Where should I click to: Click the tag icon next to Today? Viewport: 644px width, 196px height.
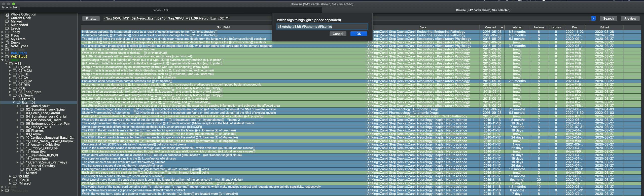pyautogui.click(x=7, y=32)
